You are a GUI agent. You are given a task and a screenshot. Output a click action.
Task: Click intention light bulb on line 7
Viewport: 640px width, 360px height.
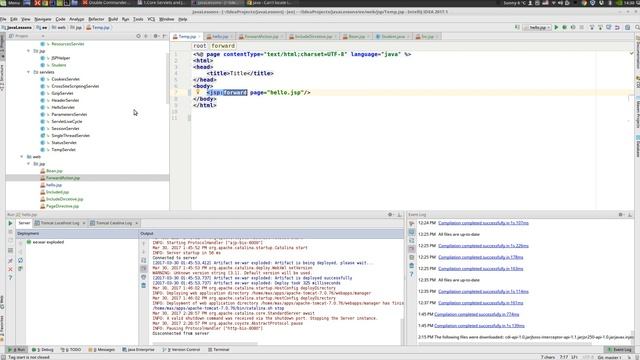(x=198, y=92)
